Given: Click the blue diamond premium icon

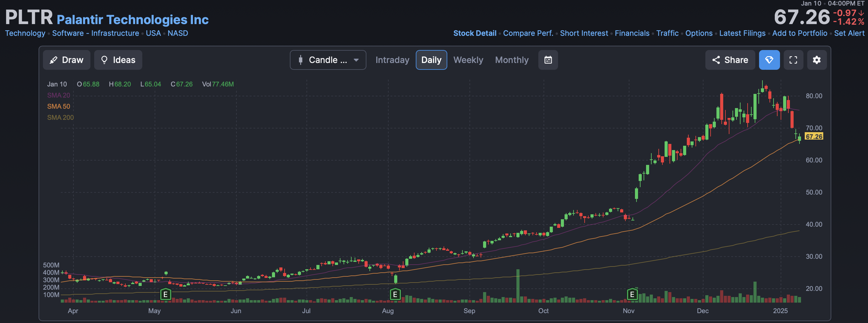Looking at the screenshot, I should tap(769, 60).
